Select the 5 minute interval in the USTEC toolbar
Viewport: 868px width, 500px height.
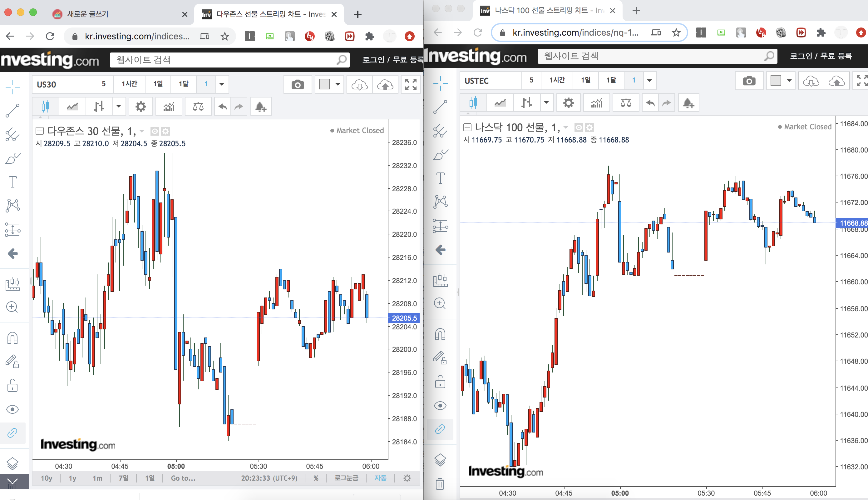point(531,80)
